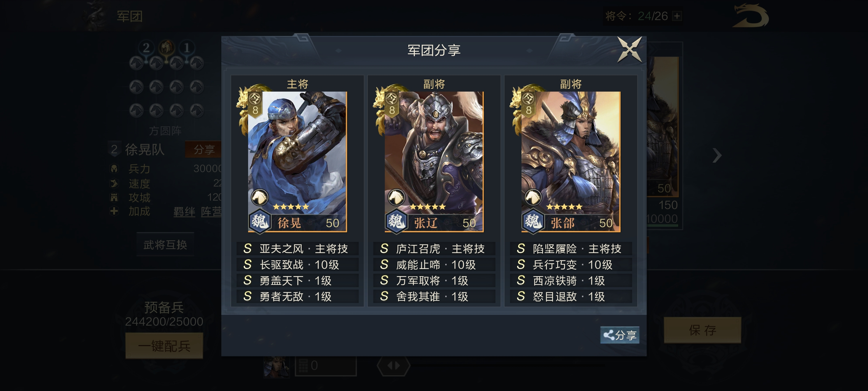Open the 张郃 general card portrait
Screen dimensions: 868x391
[x=571, y=161]
